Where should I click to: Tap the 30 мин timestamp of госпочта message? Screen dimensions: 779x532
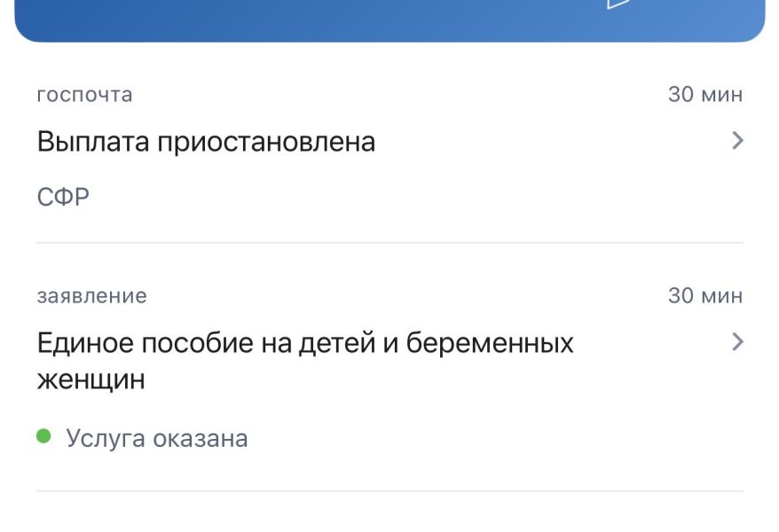[705, 94]
